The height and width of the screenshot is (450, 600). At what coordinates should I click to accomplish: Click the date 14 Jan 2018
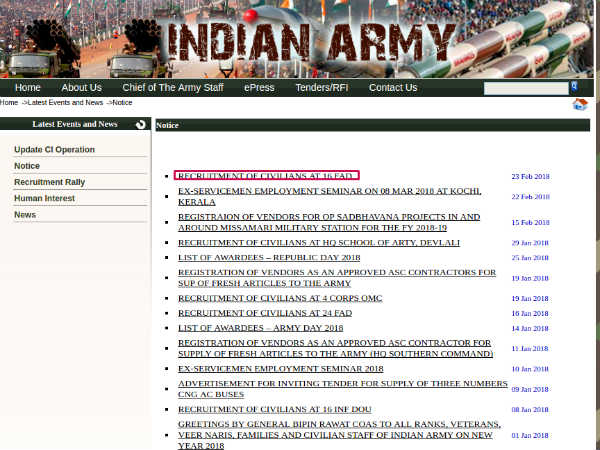(530, 328)
